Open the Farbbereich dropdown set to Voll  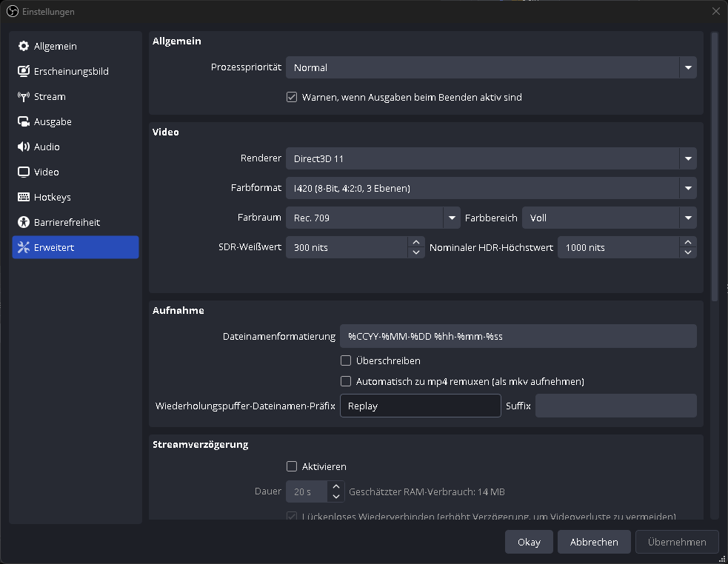(609, 218)
